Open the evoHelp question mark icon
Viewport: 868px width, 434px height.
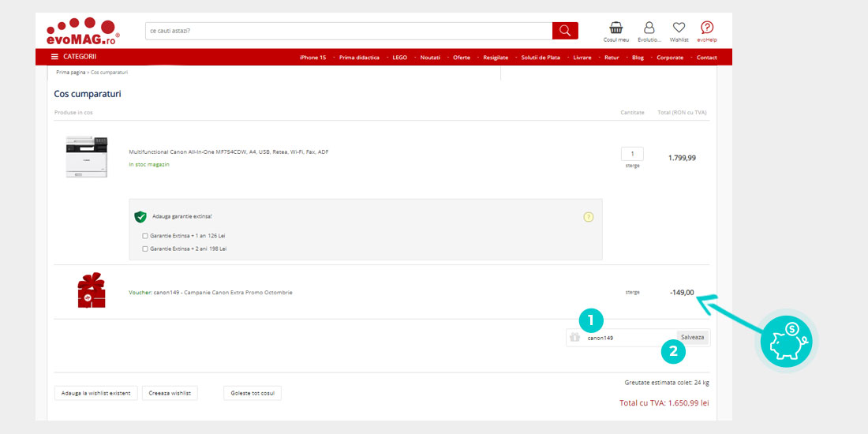coord(707,32)
